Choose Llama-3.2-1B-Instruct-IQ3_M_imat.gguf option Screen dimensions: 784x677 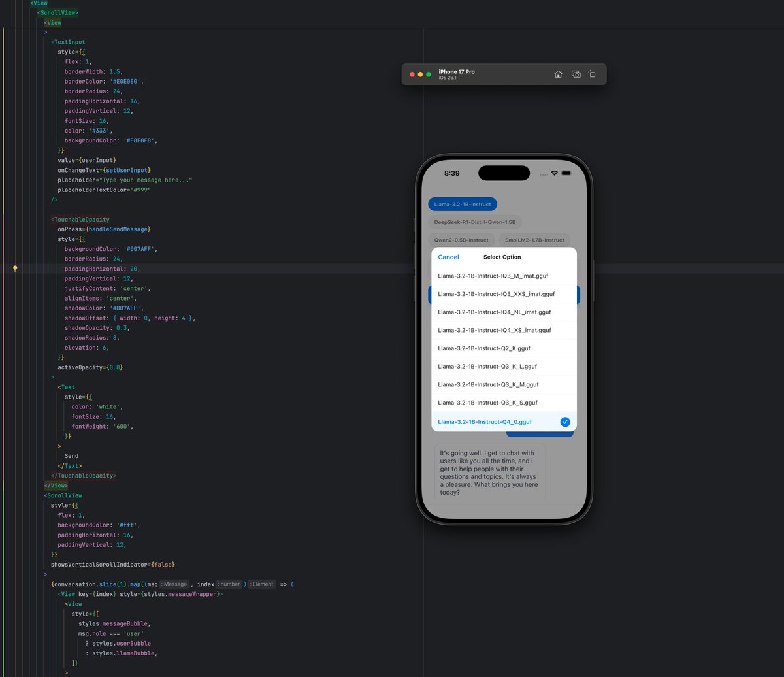(504, 276)
